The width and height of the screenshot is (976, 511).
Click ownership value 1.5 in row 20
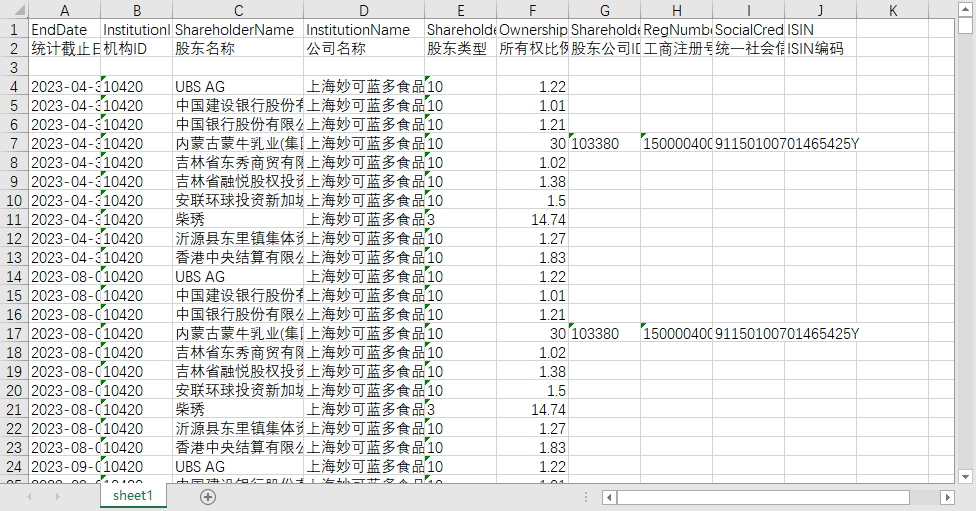[x=532, y=390]
